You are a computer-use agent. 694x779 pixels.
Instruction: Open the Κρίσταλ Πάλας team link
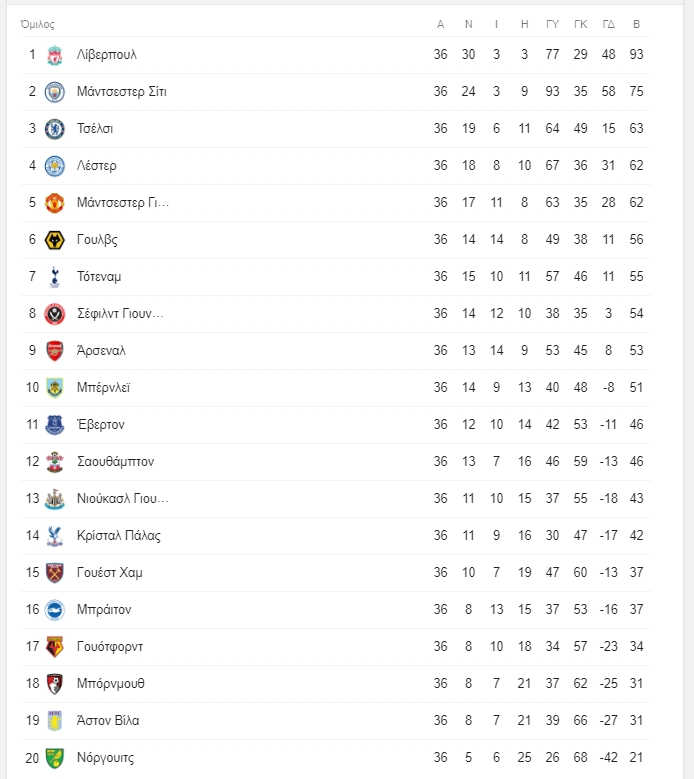(119, 536)
